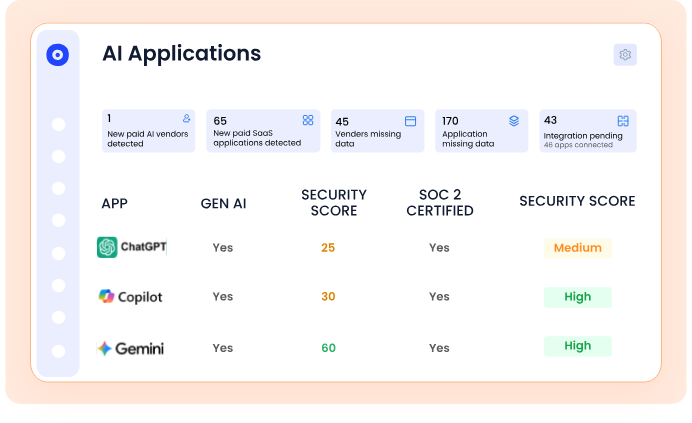Click the last SECURITY SCORE column header
The width and height of the screenshot is (692, 423).
pos(577,201)
